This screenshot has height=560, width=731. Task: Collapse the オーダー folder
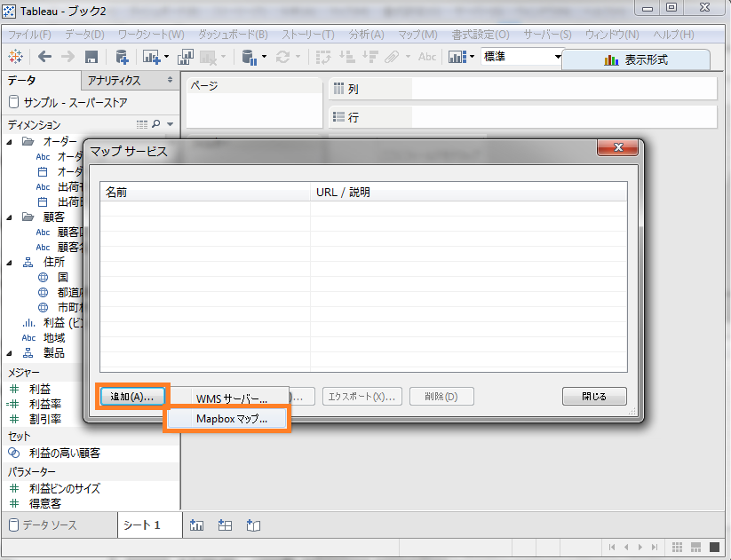9,142
